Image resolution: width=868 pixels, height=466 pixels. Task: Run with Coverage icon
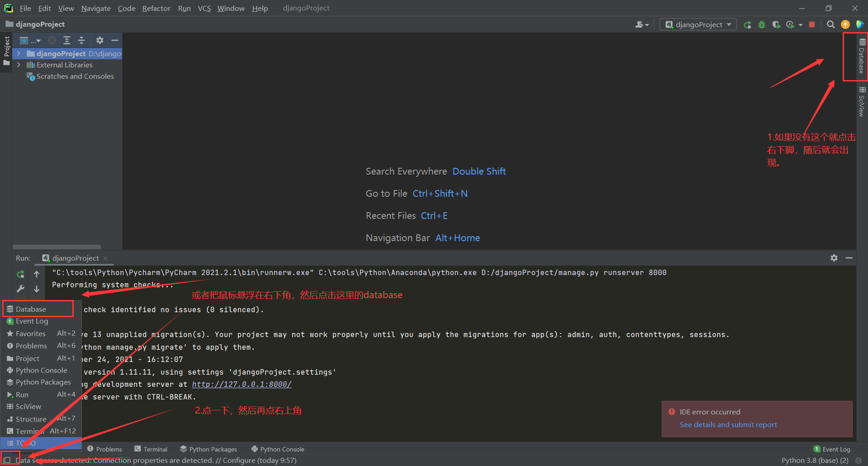tap(776, 24)
